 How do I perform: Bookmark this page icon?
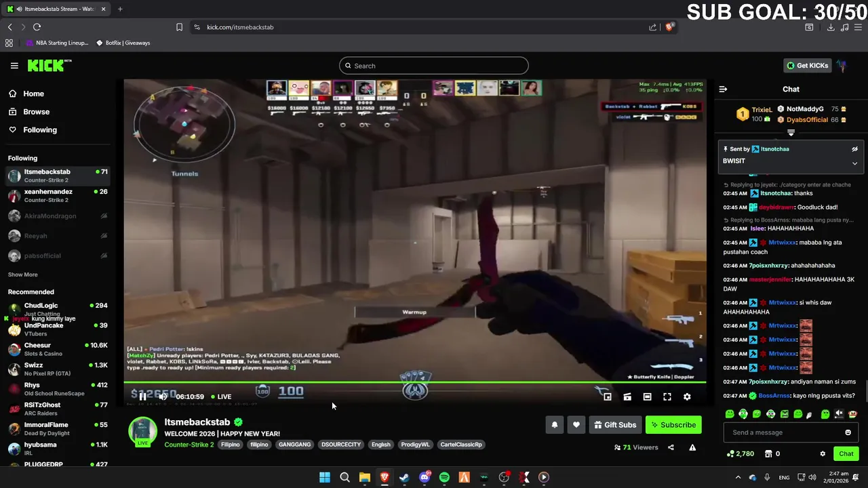[179, 27]
